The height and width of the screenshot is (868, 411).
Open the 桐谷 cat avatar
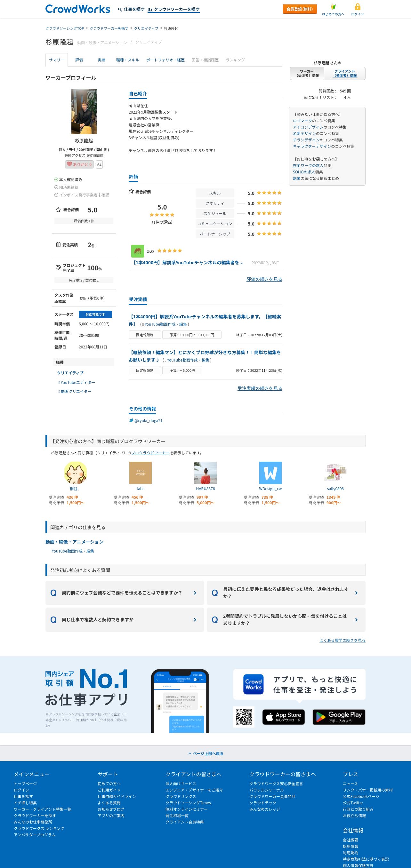[75, 473]
